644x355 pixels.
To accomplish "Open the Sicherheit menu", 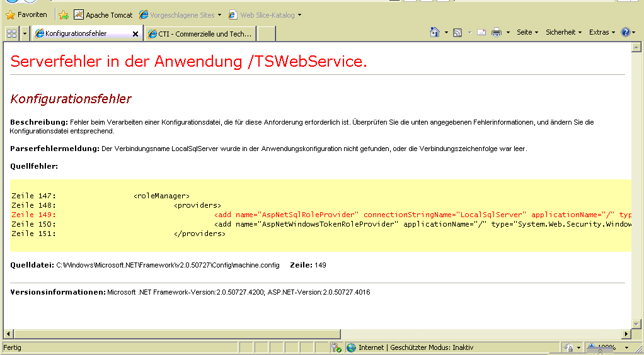I will tap(563, 32).
